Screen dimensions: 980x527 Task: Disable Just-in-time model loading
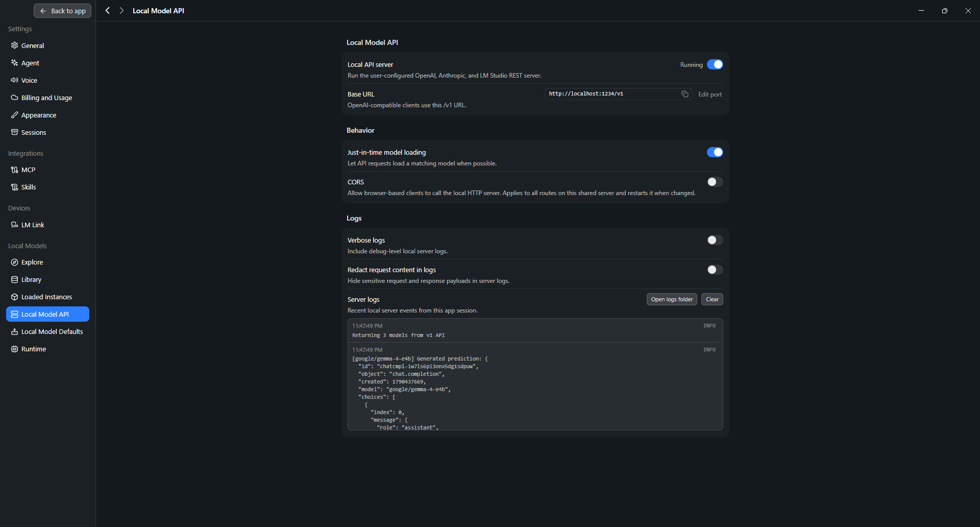tap(715, 152)
